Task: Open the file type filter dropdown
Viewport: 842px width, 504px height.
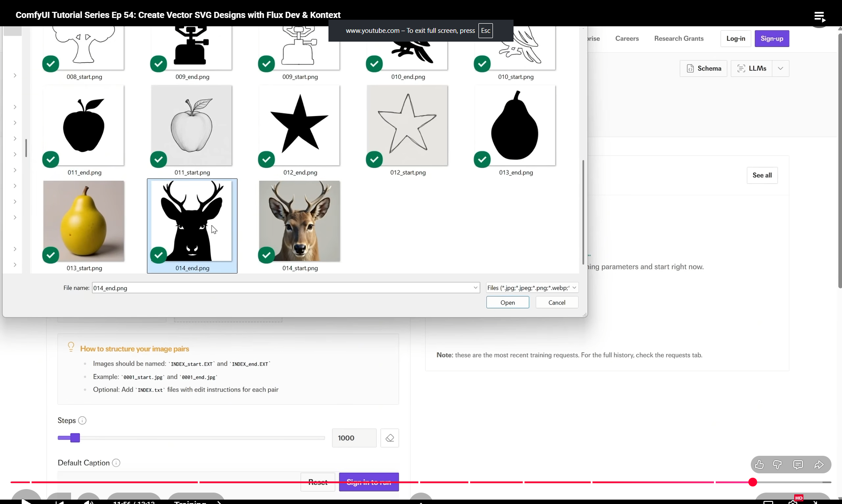Action: pyautogui.click(x=532, y=288)
